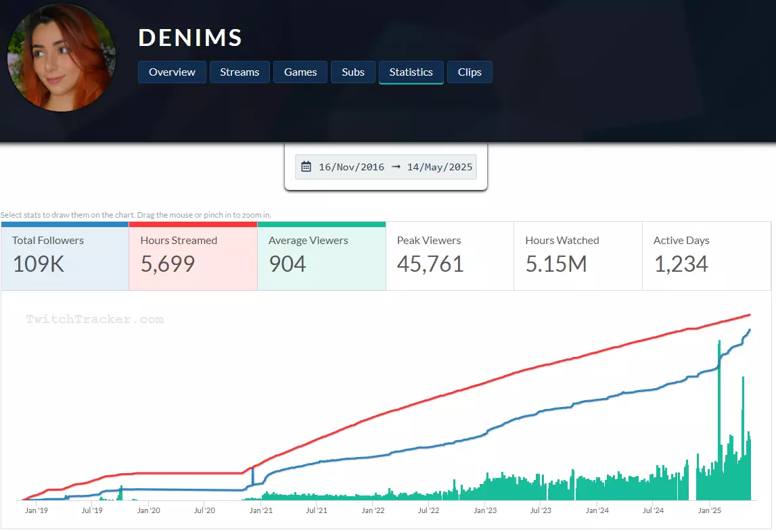Viewport: 776px width, 532px height.
Task: View the Subs tab
Action: 353,72
